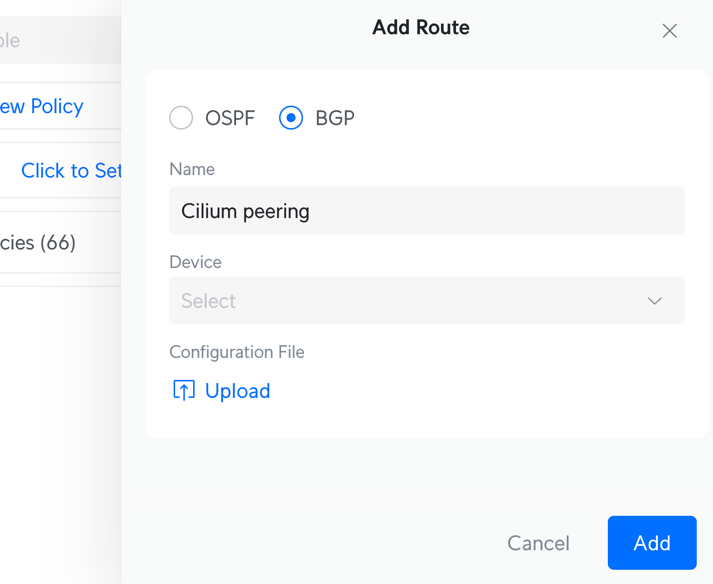This screenshot has width=713, height=584.
Task: Click the Configuration File label
Action: (236, 352)
